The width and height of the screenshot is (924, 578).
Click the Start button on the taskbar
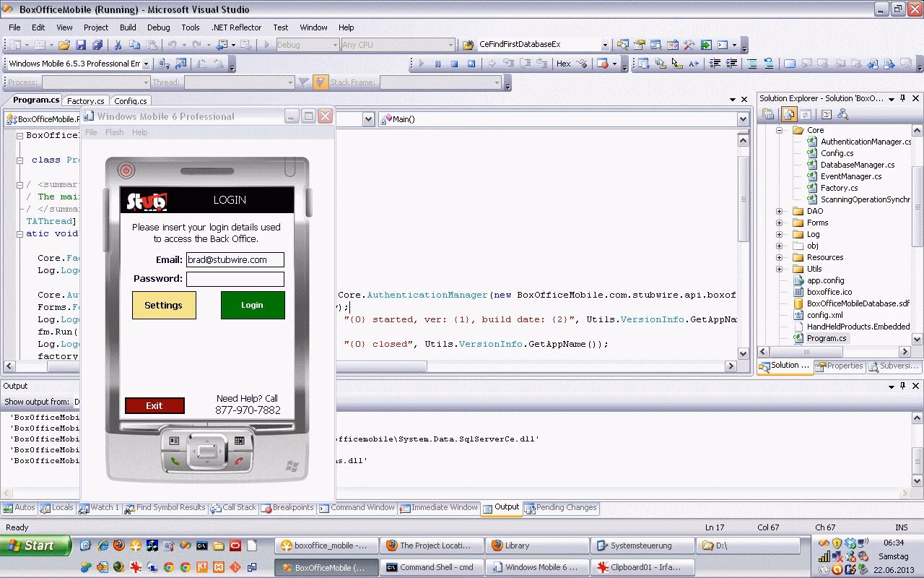click(36, 545)
